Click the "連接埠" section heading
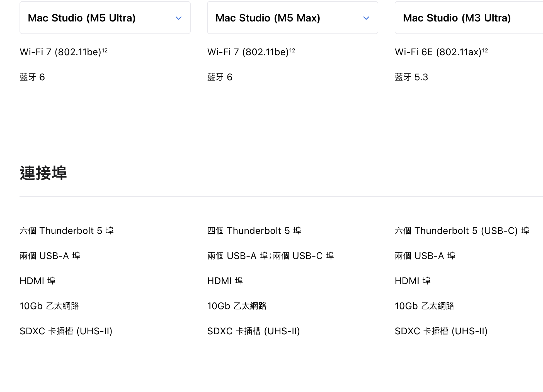Screen dimensions: 543x392 click(43, 173)
